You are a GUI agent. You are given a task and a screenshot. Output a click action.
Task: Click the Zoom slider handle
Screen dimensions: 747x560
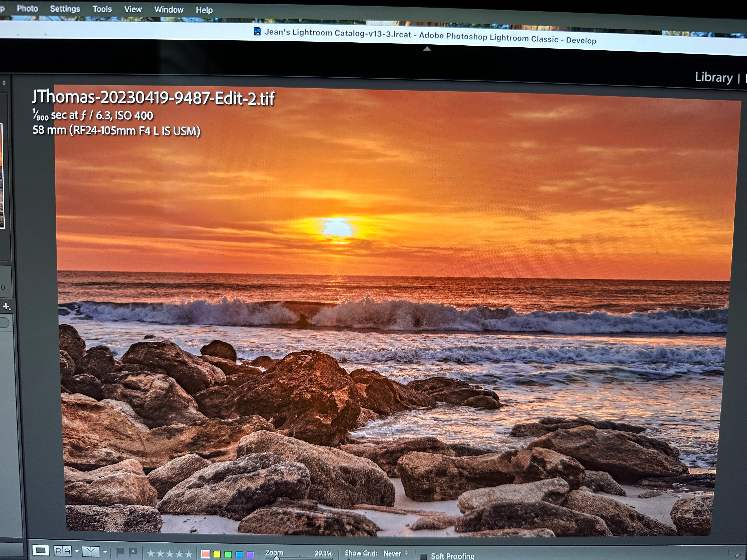[277, 558]
